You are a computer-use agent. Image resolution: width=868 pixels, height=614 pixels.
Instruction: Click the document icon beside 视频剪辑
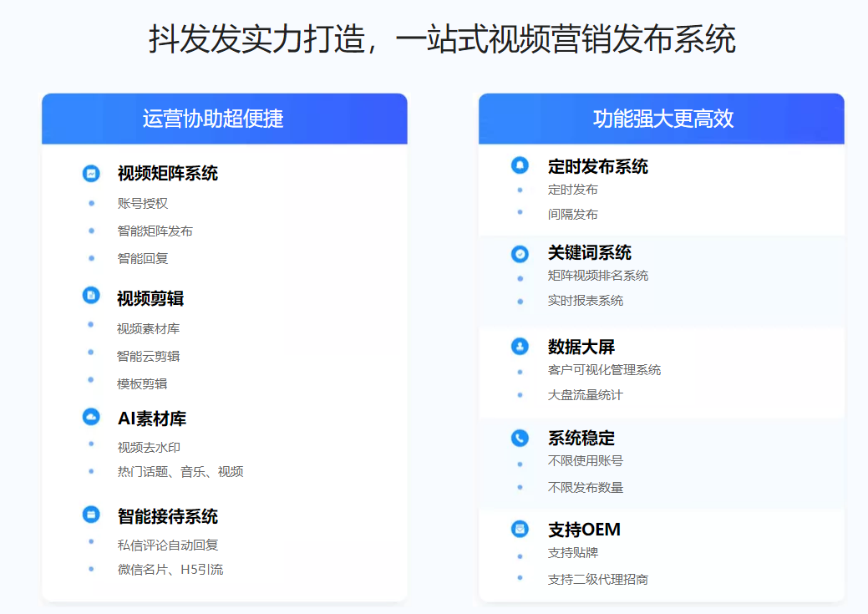click(x=91, y=296)
